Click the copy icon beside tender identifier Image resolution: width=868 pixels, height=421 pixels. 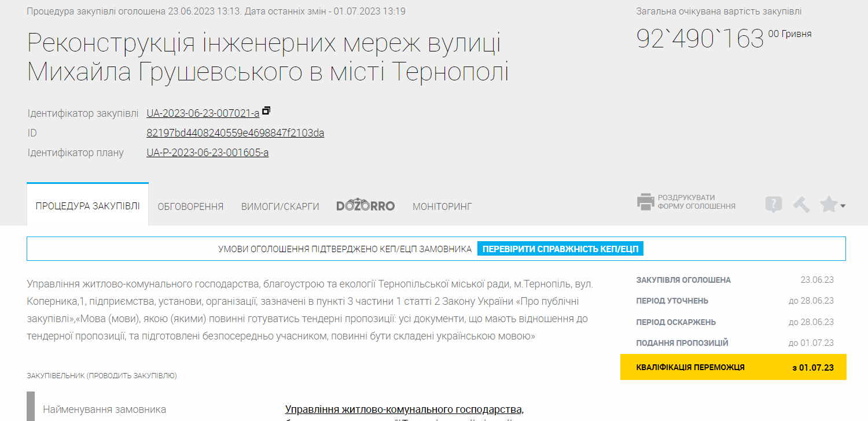[x=266, y=110]
